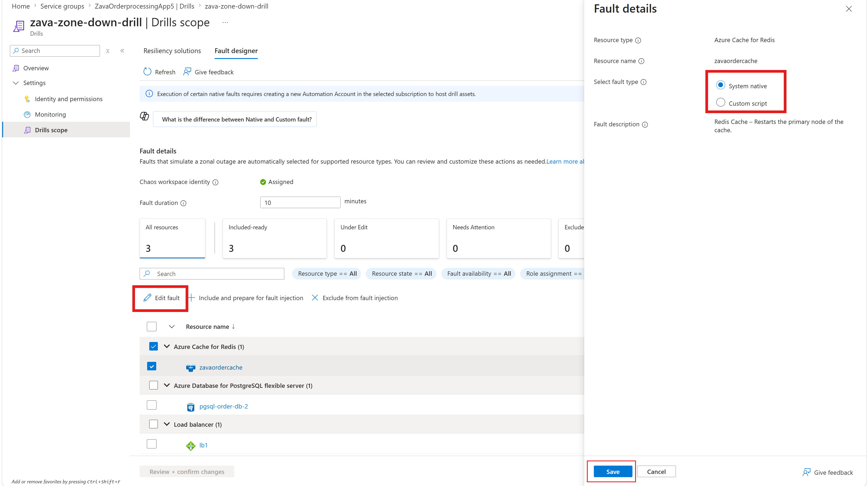Click the X icon for Exclude from fault injection
Viewport: 868px width, 486px height.
tap(315, 298)
